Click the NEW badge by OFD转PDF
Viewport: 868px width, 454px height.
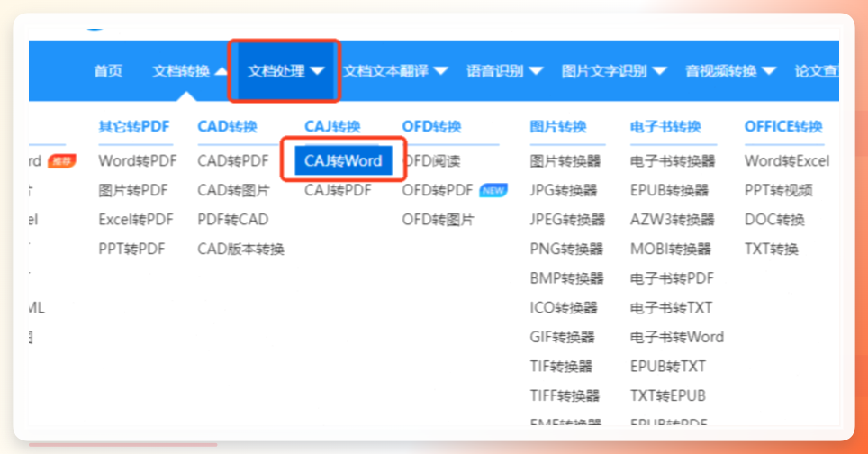click(x=493, y=190)
